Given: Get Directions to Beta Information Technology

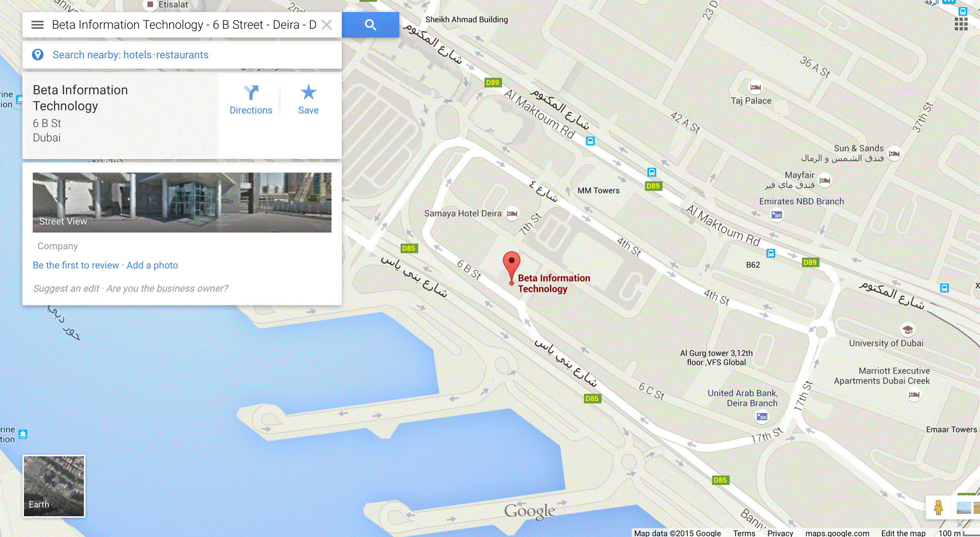Looking at the screenshot, I should 251,100.
